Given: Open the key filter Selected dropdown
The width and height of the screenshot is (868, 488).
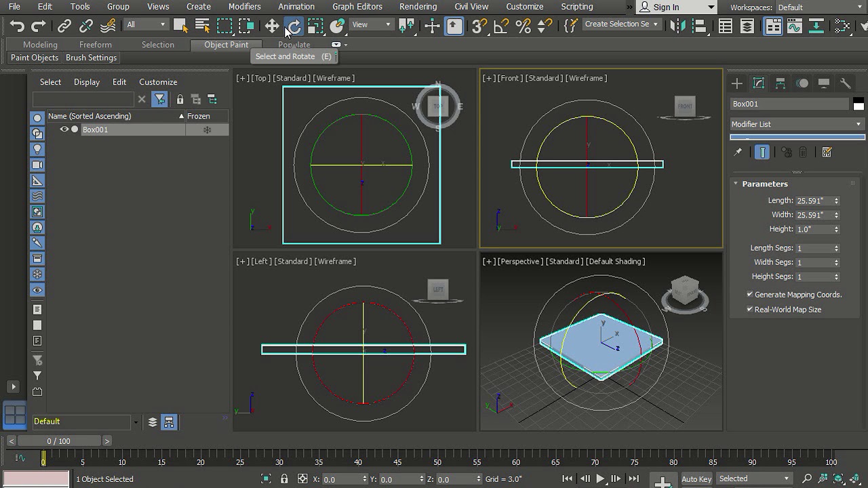Looking at the screenshot, I should (x=754, y=479).
